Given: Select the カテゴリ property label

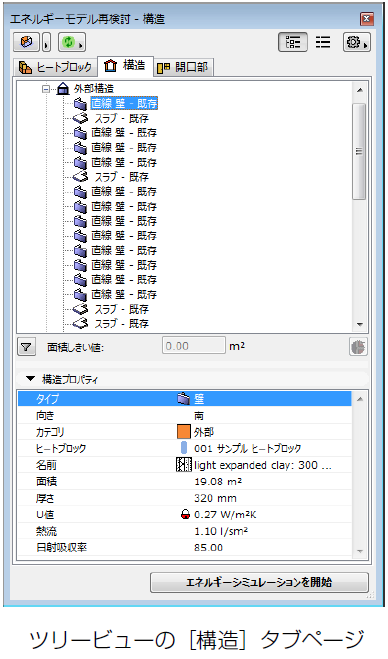Looking at the screenshot, I should click(50, 432).
